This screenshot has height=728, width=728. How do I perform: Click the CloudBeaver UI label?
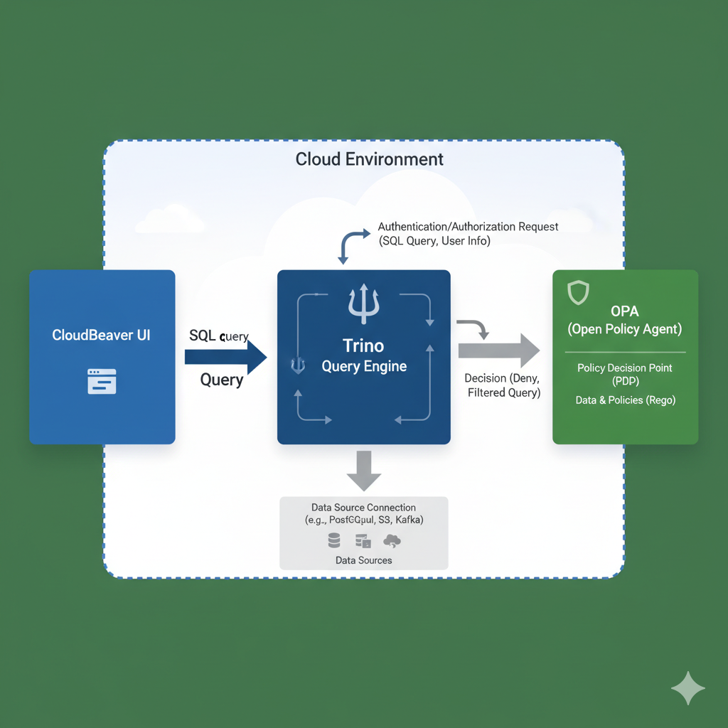101,335
